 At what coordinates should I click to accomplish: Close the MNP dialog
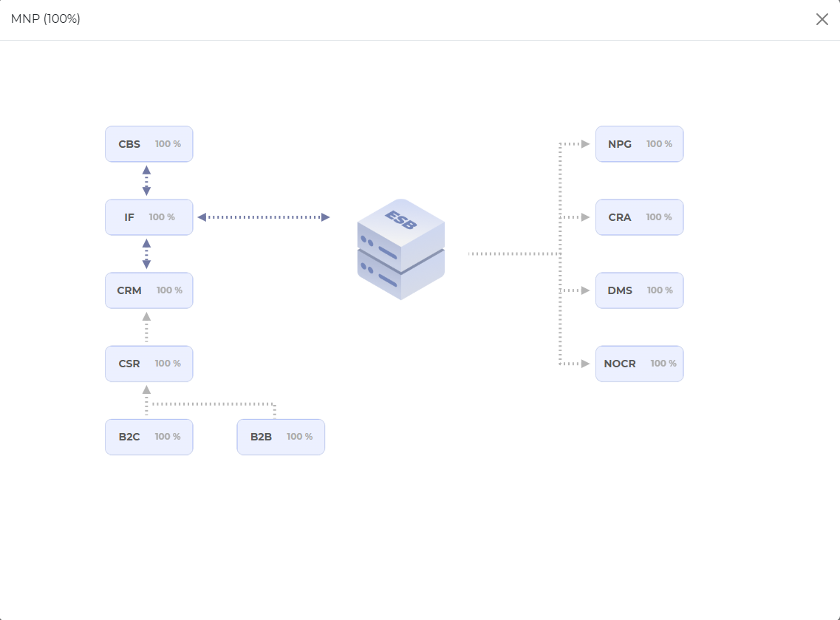(x=822, y=19)
